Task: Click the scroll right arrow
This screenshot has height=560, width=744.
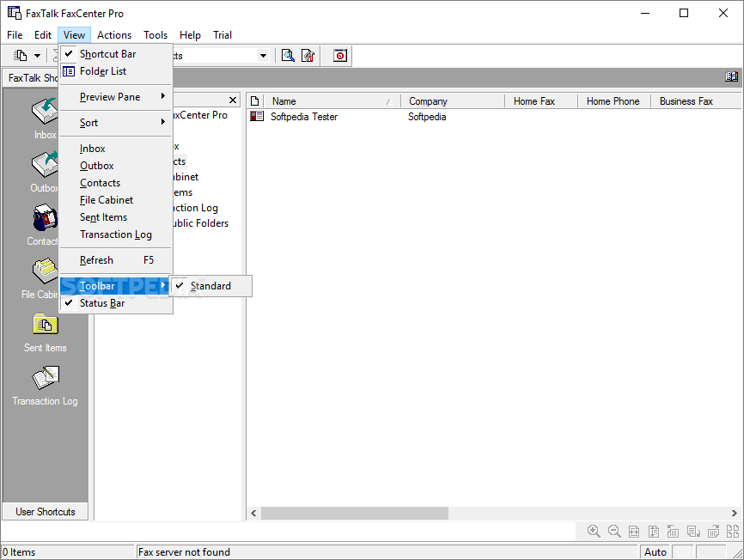Action: click(734, 513)
